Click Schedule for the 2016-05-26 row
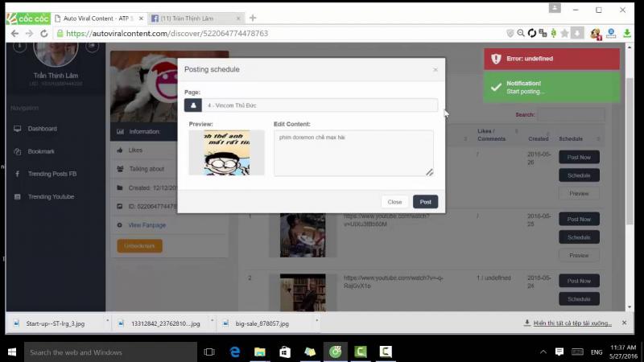The width and height of the screenshot is (644, 362). (x=579, y=175)
